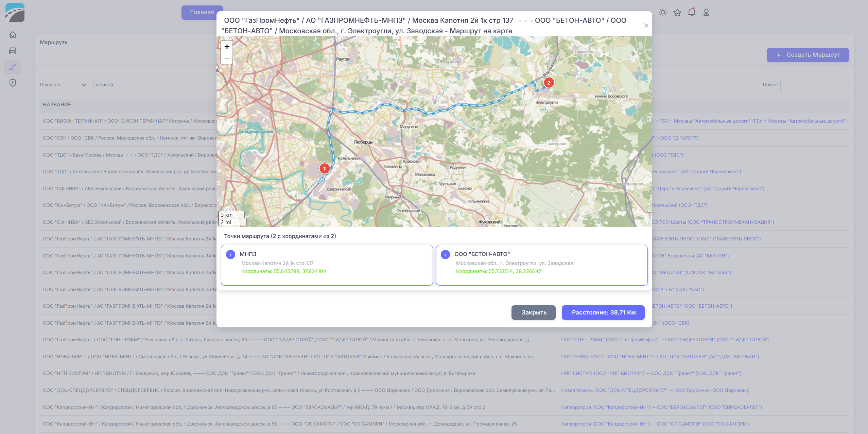
Task: Click the Жуковский label on the map
Action: (x=489, y=222)
